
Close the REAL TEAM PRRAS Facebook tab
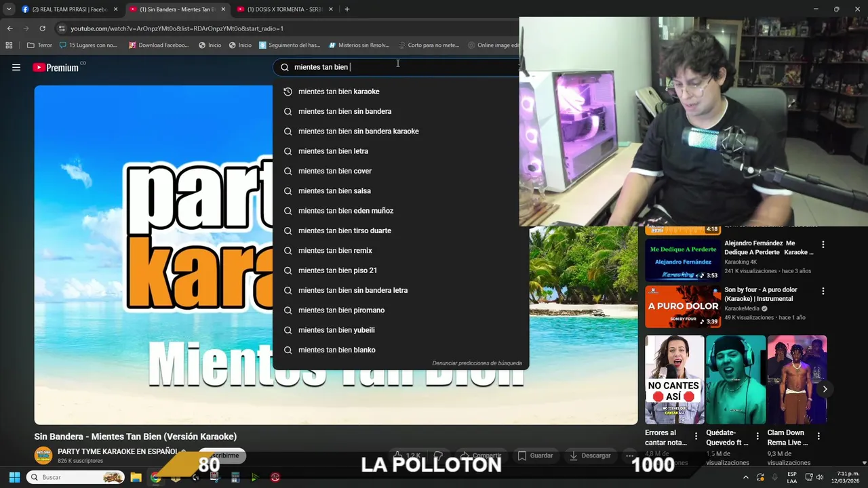pos(115,9)
